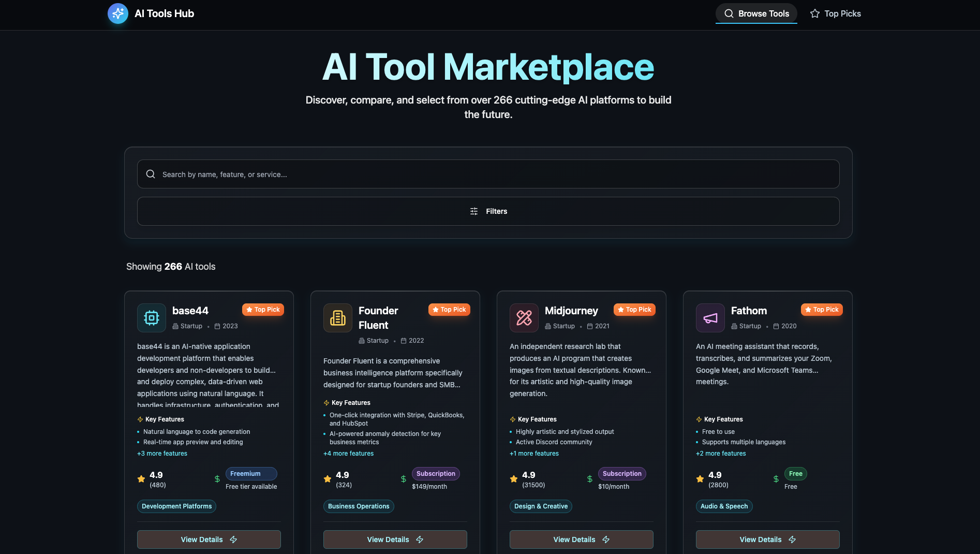Click the magnifier icon in Browse Tools
The width and height of the screenshot is (980, 554).
pos(729,13)
